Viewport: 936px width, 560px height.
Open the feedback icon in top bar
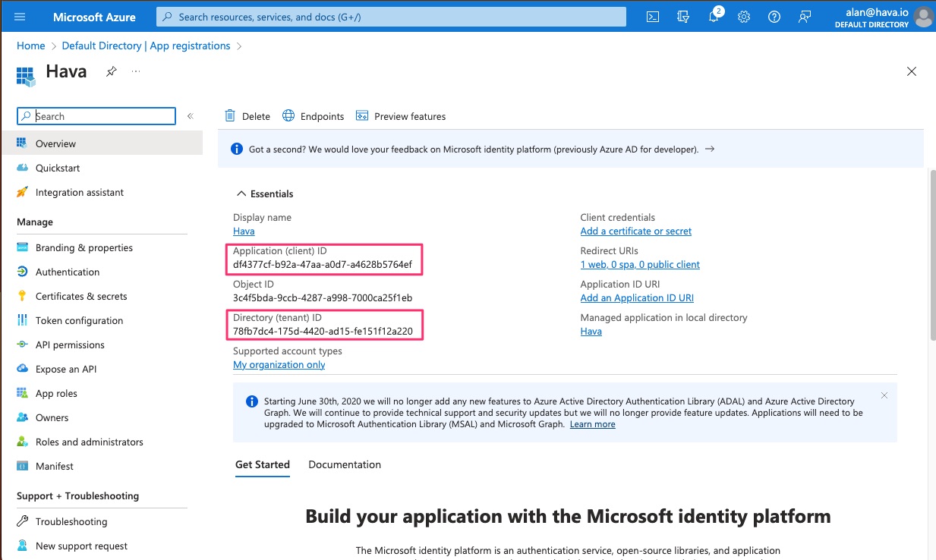(805, 17)
